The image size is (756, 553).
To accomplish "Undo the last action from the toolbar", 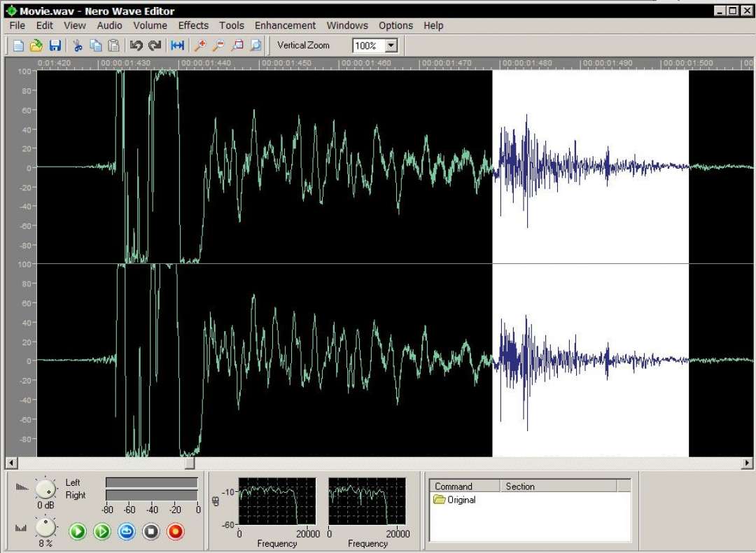I will click(x=136, y=45).
